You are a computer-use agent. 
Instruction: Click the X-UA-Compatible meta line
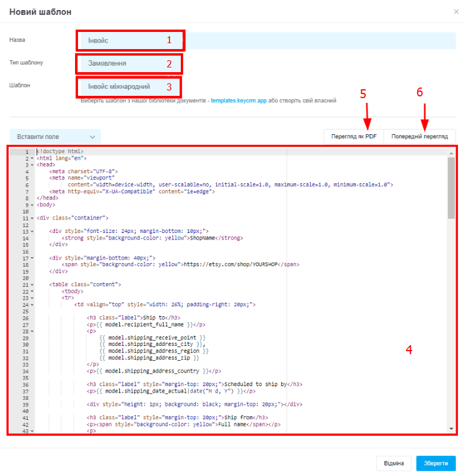132,192
